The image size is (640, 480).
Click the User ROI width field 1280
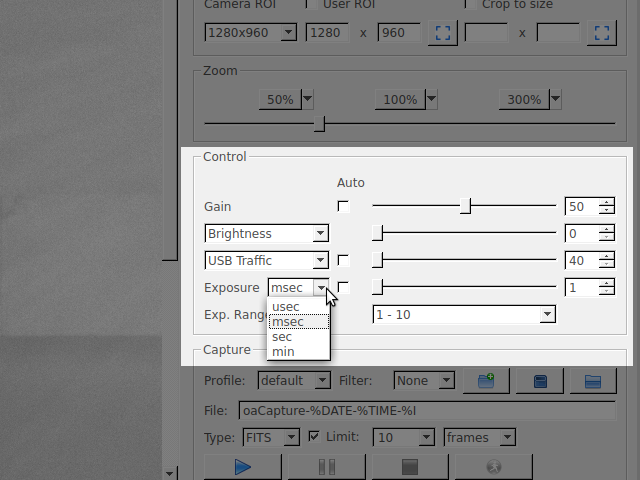coord(327,33)
